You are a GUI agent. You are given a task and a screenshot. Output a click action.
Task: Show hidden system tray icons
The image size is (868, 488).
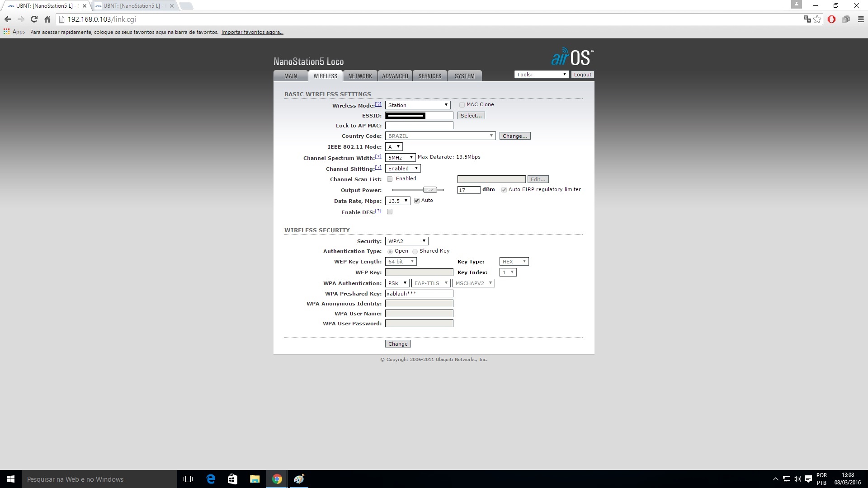click(x=776, y=479)
